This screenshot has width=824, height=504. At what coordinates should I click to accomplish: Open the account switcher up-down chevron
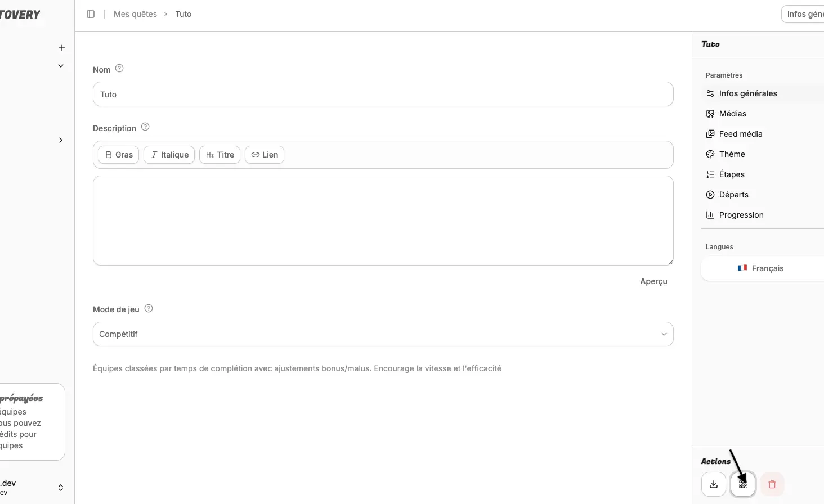(x=61, y=488)
